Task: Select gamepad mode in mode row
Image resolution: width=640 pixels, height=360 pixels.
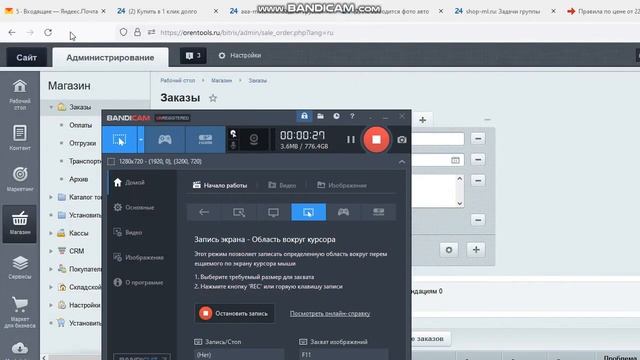Action: (x=343, y=212)
